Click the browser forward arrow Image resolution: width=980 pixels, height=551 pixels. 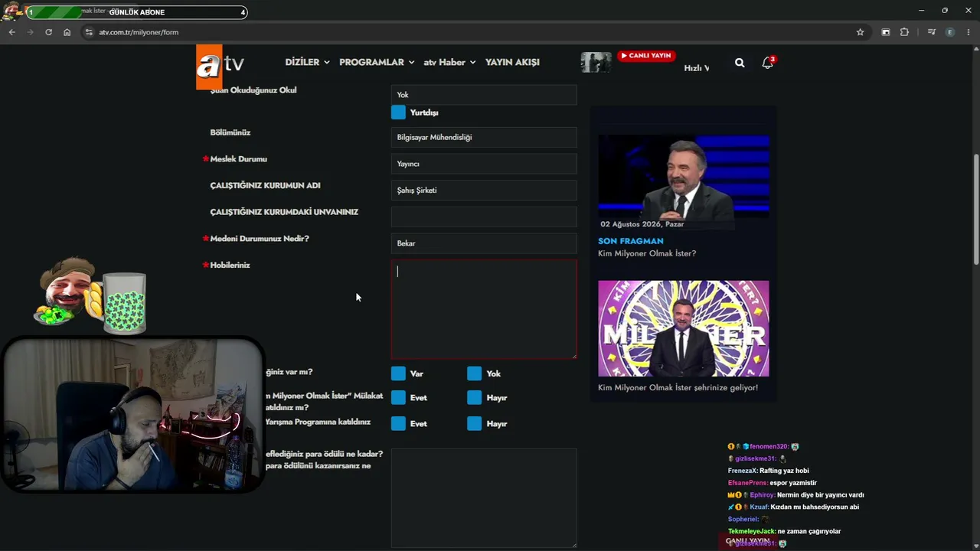coord(30,32)
